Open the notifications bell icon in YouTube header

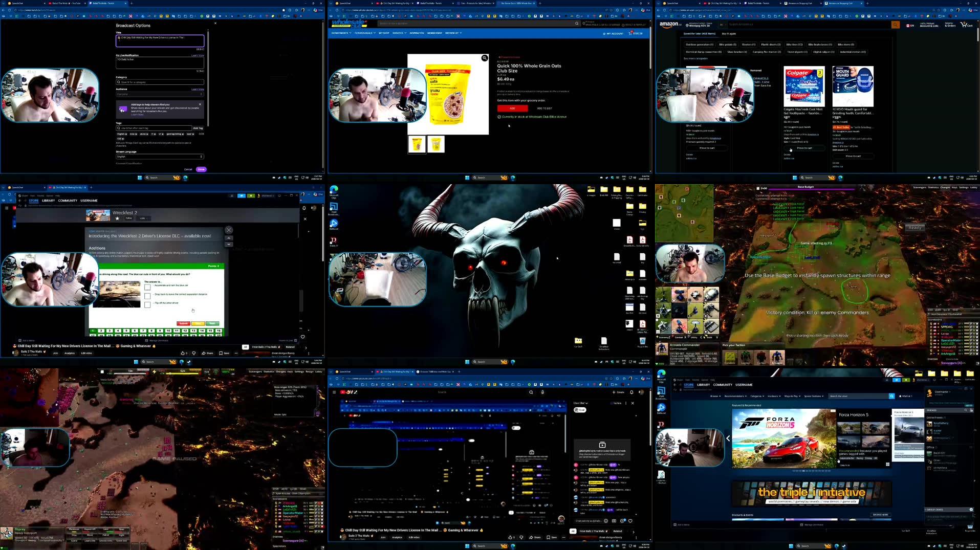[630, 392]
